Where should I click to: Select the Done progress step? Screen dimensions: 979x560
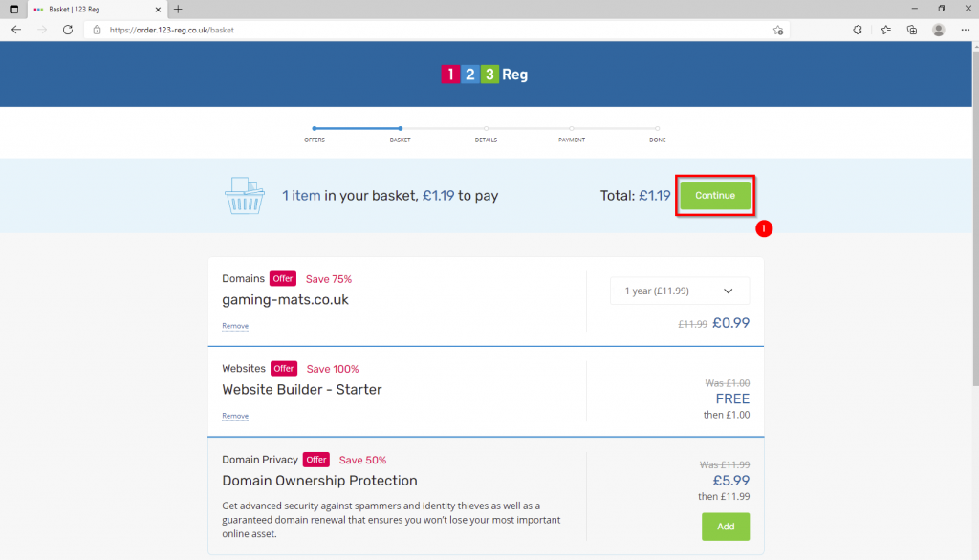658,134
